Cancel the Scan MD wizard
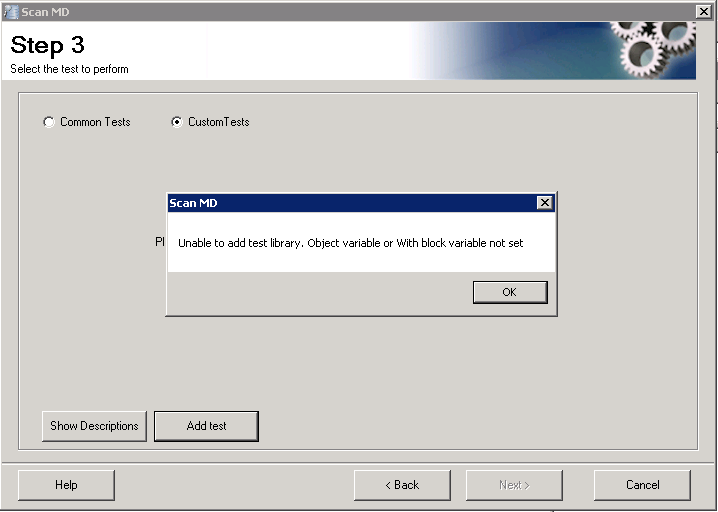This screenshot has height=512, width=718. pyautogui.click(x=642, y=485)
